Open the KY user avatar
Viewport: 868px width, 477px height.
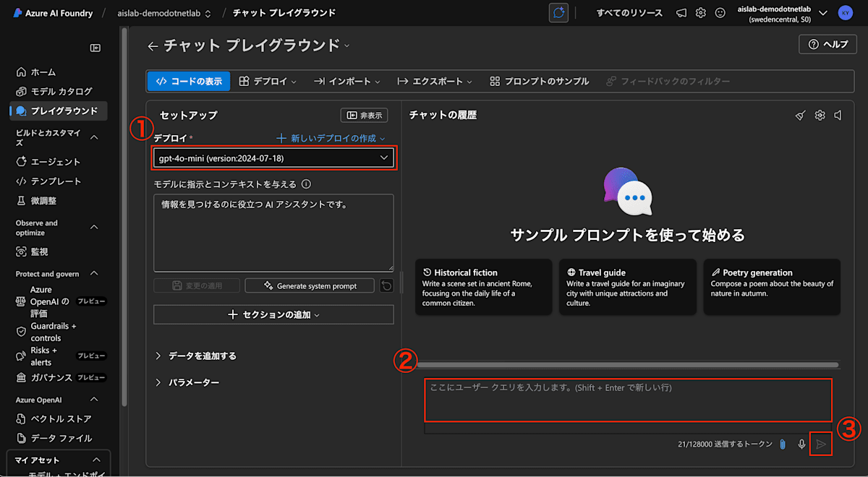pyautogui.click(x=845, y=13)
